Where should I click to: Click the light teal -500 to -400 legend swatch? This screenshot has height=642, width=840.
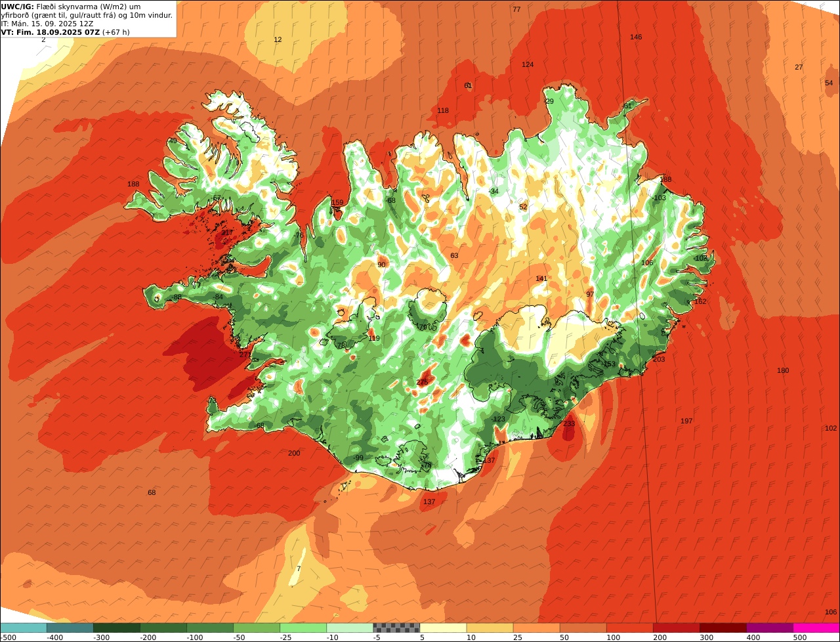tap(24, 628)
